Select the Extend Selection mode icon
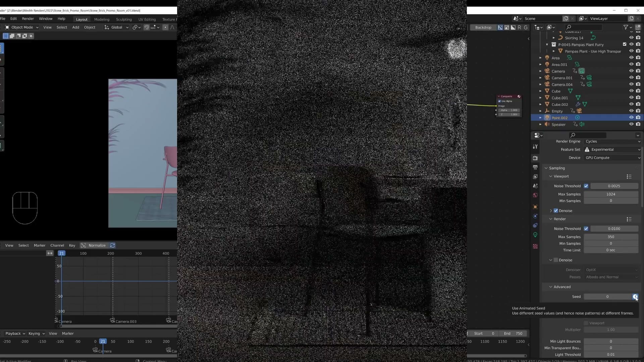The image size is (644, 362). click(x=12, y=36)
